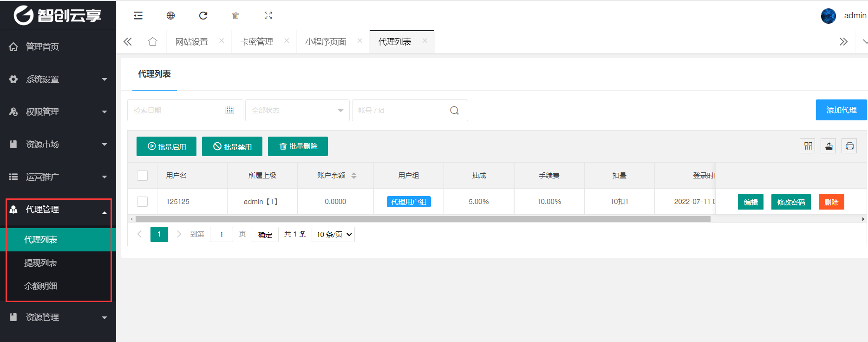The height and width of the screenshot is (342, 868).
Task: Click the 批量删除 button
Action: (x=298, y=146)
